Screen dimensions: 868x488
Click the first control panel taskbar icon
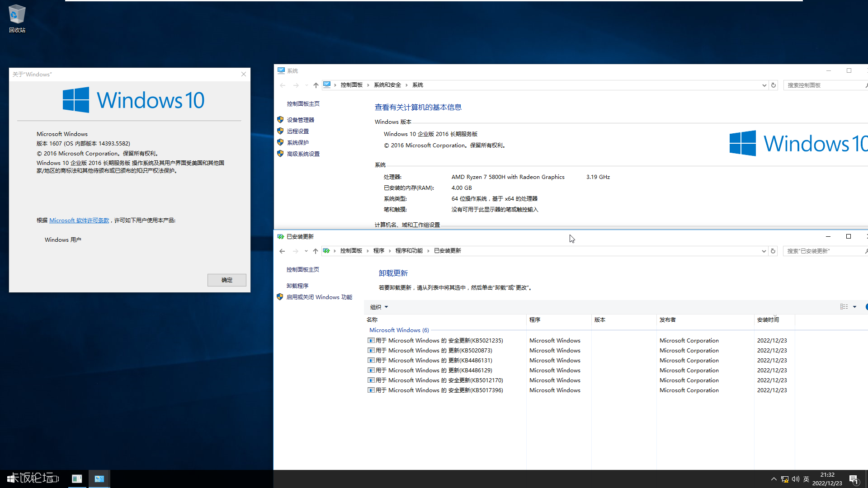tap(77, 479)
